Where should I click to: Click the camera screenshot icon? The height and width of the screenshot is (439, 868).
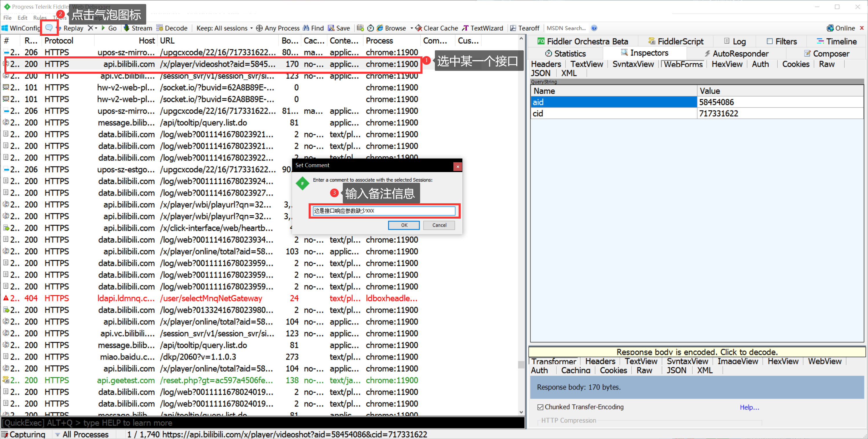360,28
